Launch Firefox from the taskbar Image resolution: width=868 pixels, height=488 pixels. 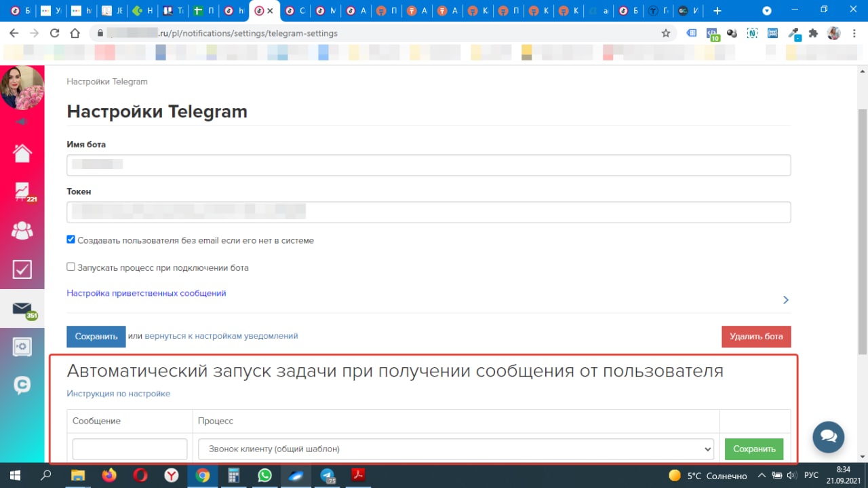coord(109,475)
